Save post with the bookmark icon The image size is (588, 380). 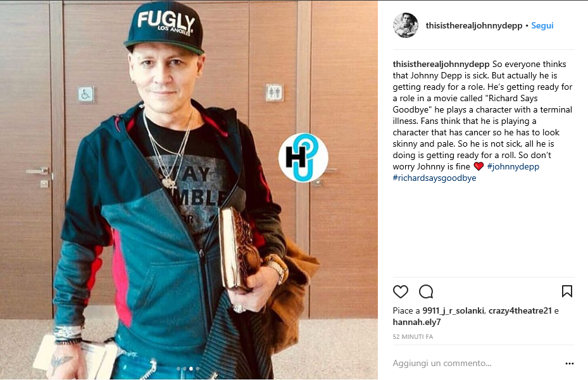point(566,291)
